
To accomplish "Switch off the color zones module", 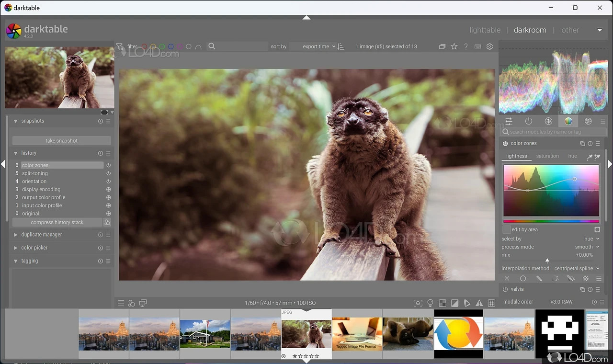I will [x=505, y=144].
